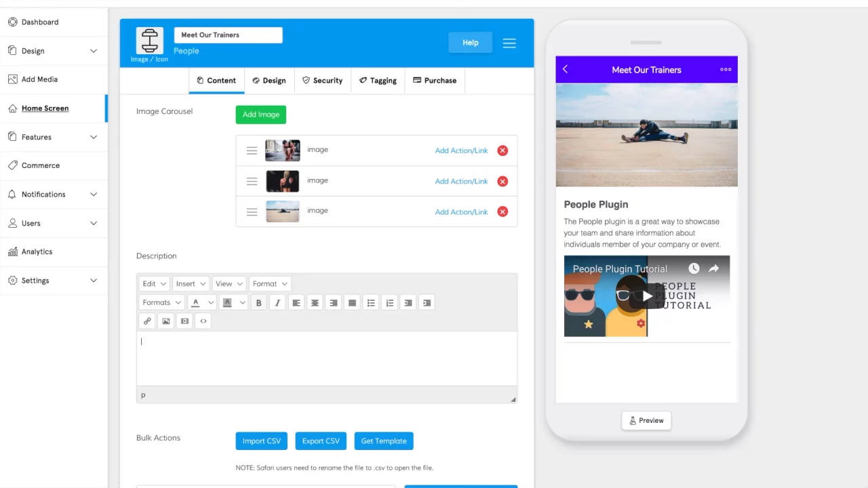Click the insert video icon
868x488 pixels.
coord(184,321)
